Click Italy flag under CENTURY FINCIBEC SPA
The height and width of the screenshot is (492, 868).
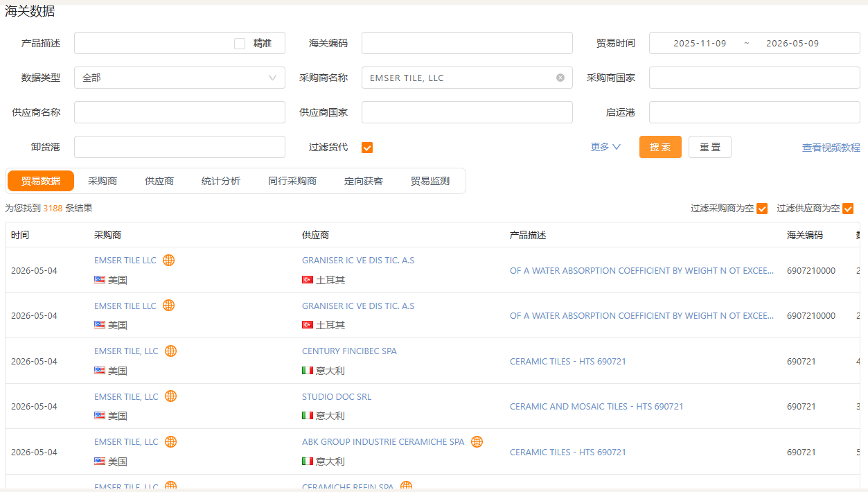308,371
